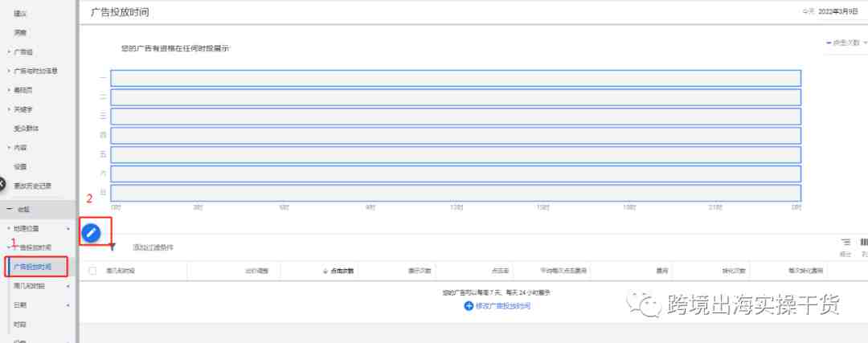Click the 广告投放时间 page title
The width and height of the screenshot is (868, 343).
pos(120,11)
